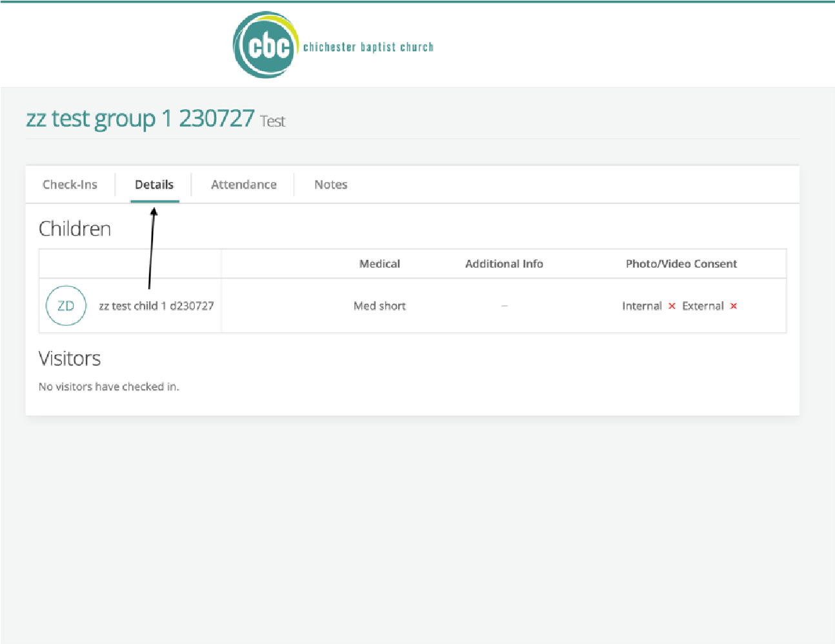Open the Check-Ins tab
This screenshot has height=644, width=835.
tap(70, 185)
